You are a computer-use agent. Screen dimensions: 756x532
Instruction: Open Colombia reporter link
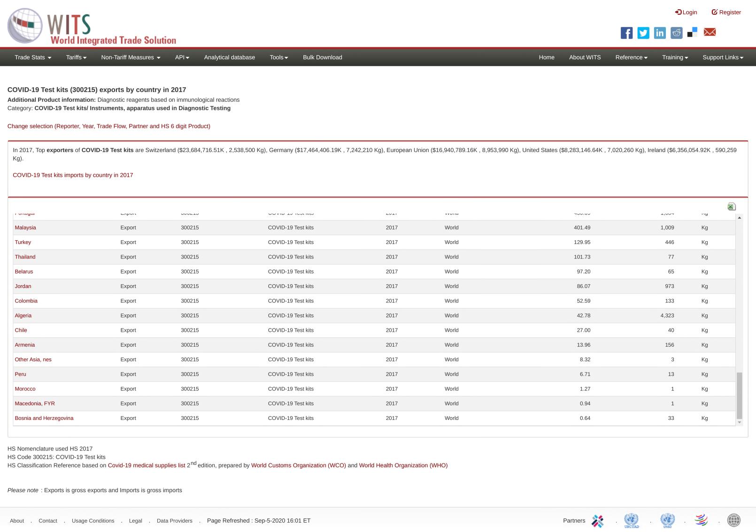[26, 301]
